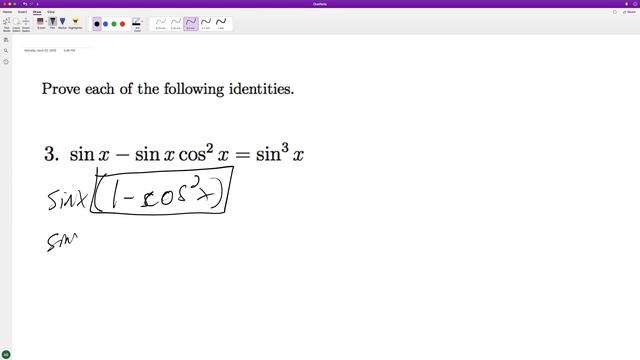The image size is (640, 360).
Task: Open the Home ribbon tab
Action: pos(7,12)
